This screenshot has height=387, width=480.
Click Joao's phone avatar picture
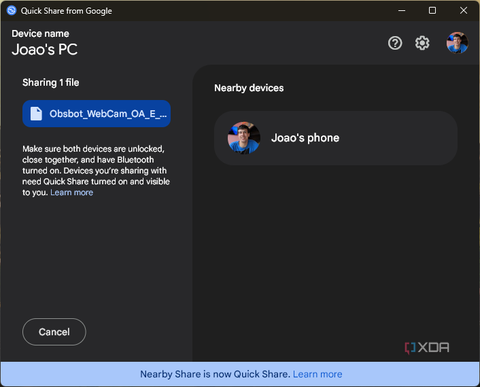244,138
